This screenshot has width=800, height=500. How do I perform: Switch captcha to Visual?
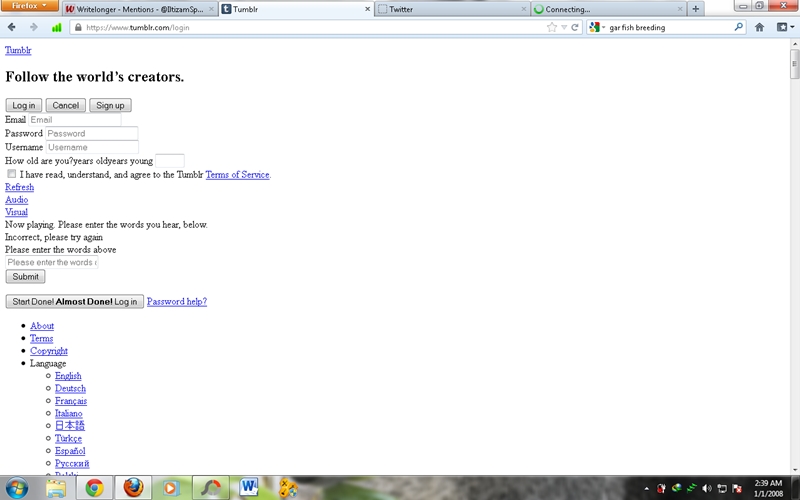click(x=16, y=212)
